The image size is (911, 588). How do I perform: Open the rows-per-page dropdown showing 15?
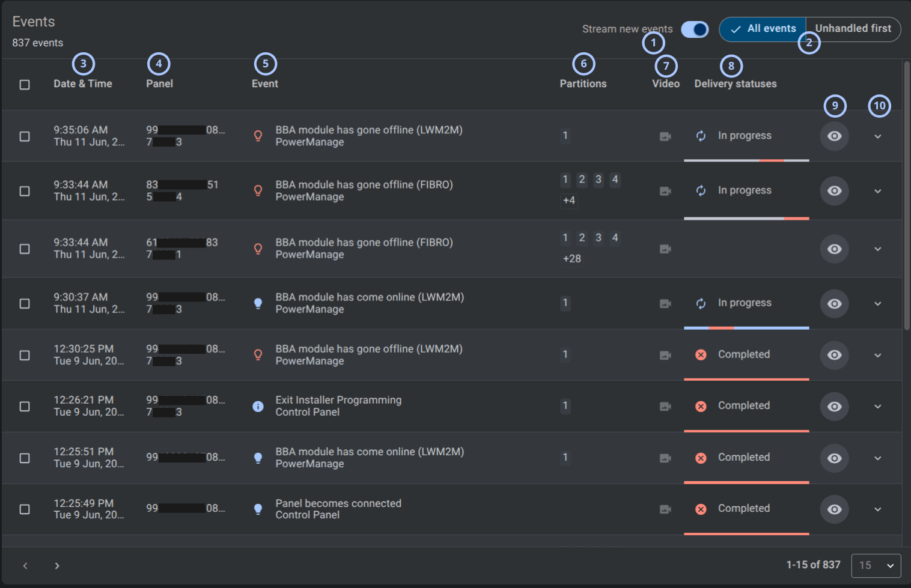(876, 566)
